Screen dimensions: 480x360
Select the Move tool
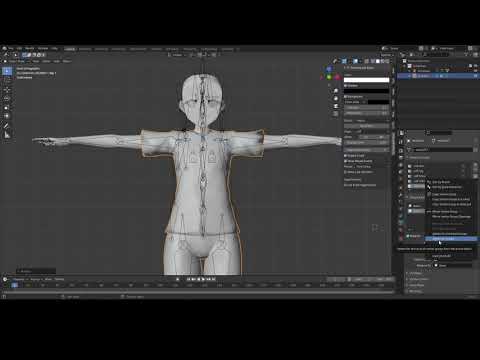[x=7, y=90]
